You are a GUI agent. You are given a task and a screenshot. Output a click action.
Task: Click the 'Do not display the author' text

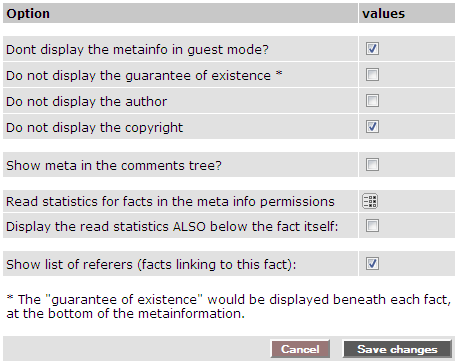pos(87,102)
